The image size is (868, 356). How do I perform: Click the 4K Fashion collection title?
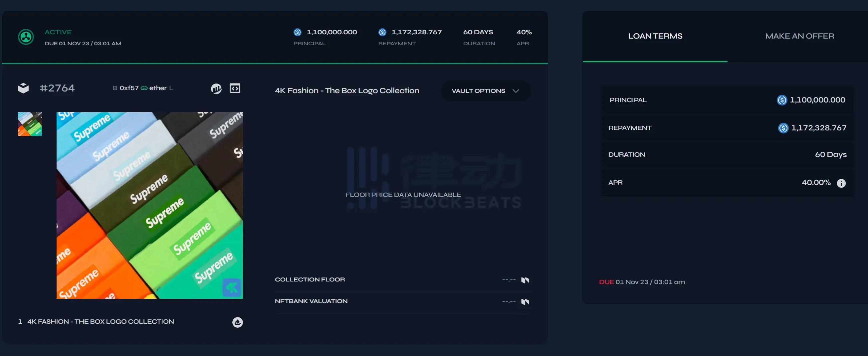pos(347,91)
